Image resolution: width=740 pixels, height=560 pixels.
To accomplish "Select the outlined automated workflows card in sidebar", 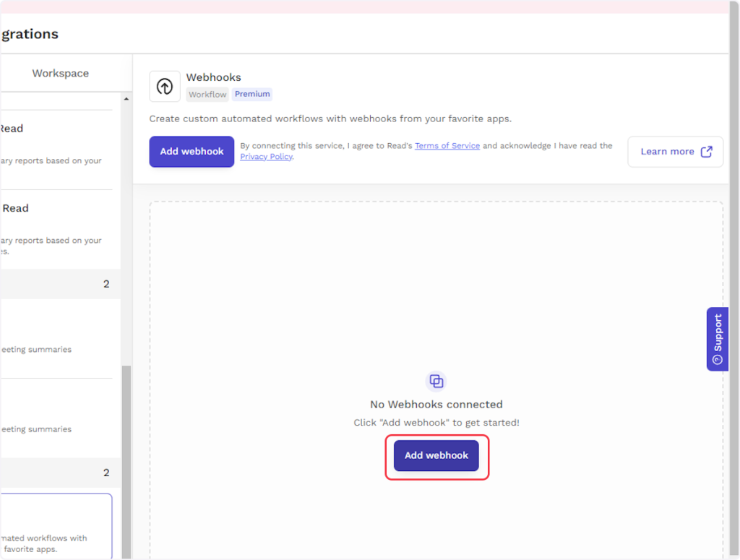I will [x=55, y=526].
